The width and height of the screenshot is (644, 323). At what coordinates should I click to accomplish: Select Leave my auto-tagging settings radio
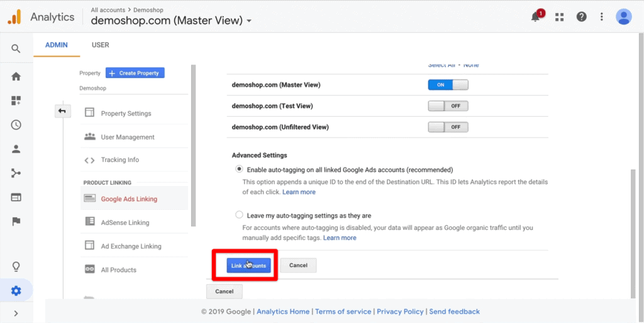(239, 215)
